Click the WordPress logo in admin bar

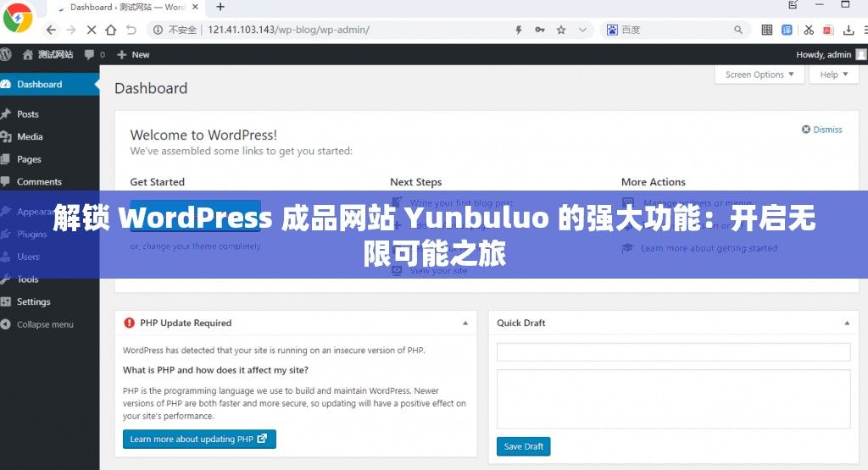[6, 54]
